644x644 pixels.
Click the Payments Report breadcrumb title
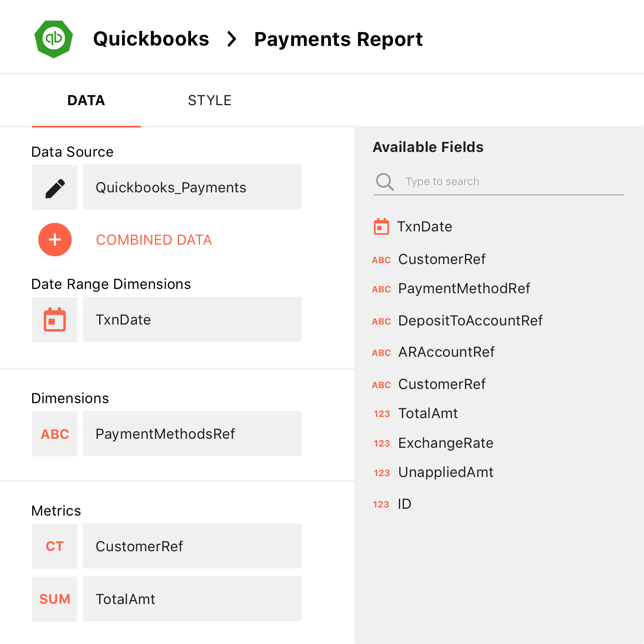[x=338, y=39]
